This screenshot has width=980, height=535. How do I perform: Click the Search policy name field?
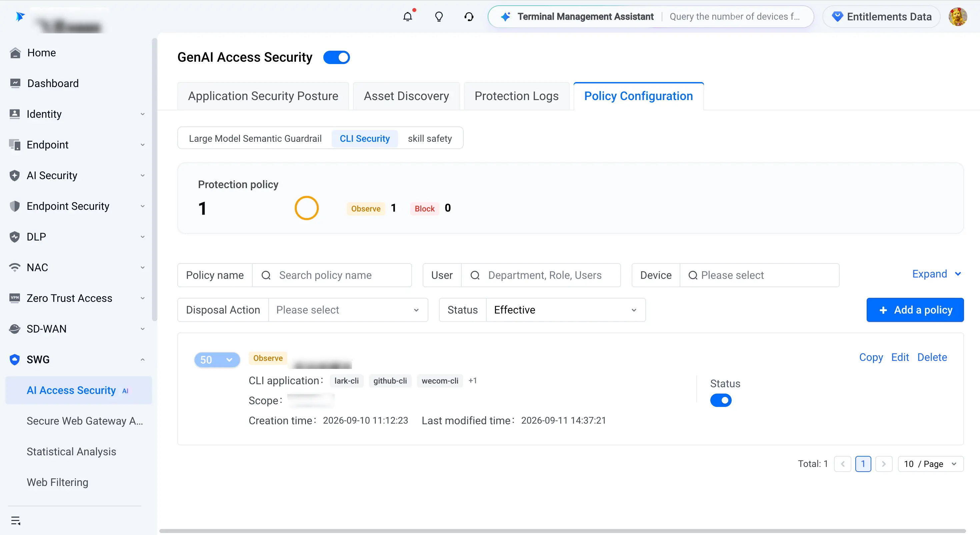(332, 275)
